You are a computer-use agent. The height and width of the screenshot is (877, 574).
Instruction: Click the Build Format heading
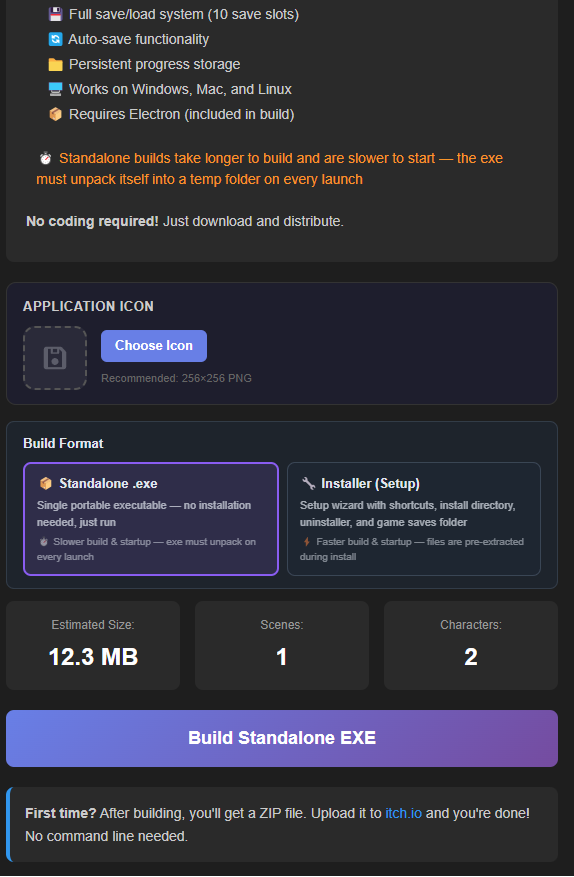click(63, 444)
